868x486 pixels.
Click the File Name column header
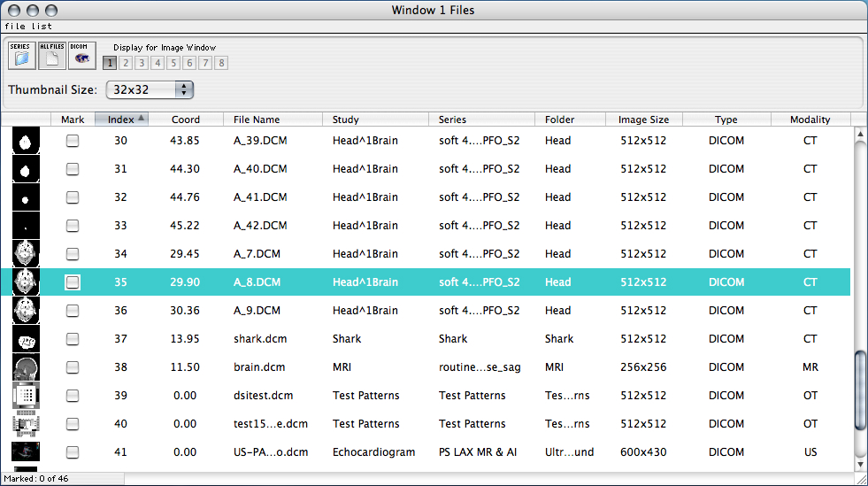(x=257, y=120)
